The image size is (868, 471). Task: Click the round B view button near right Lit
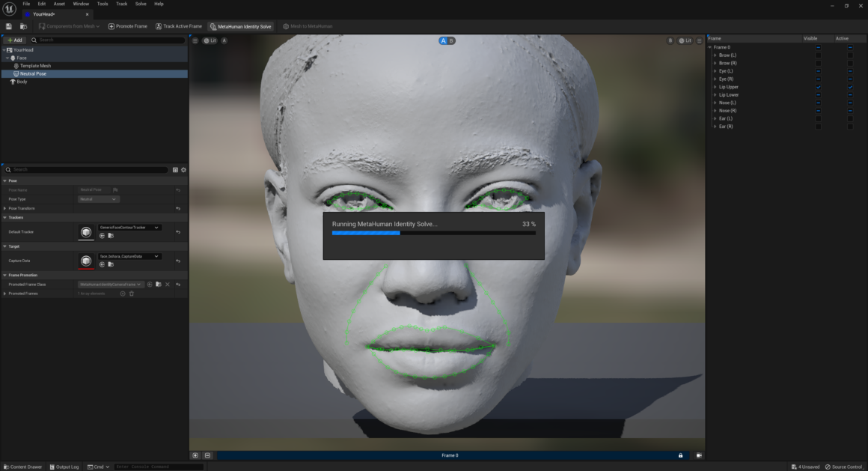tap(670, 40)
